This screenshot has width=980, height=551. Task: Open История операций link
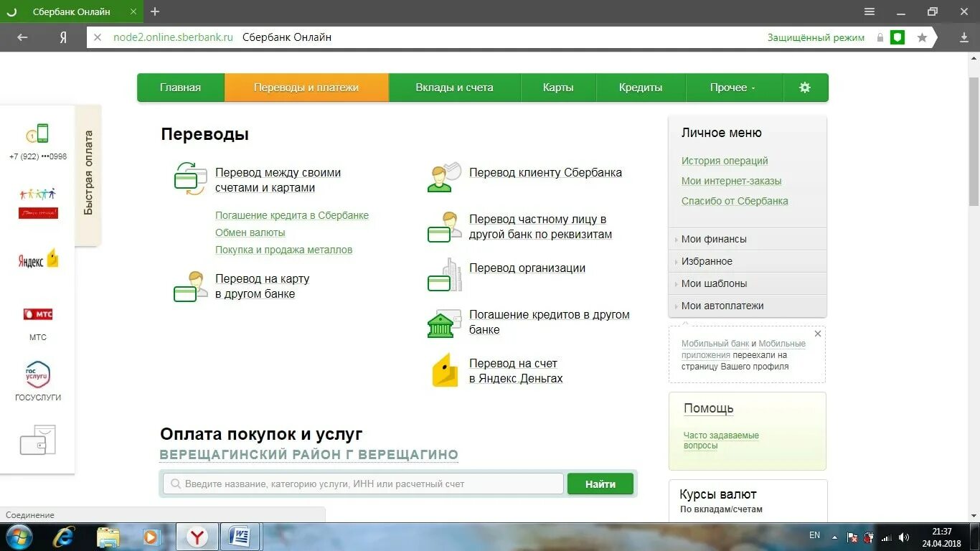coord(725,161)
